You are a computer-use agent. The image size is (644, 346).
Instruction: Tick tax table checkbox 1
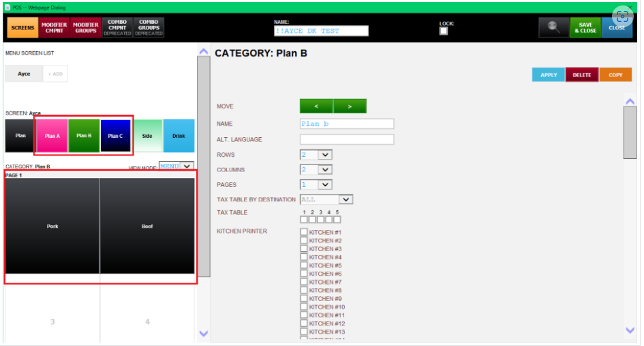click(x=304, y=219)
